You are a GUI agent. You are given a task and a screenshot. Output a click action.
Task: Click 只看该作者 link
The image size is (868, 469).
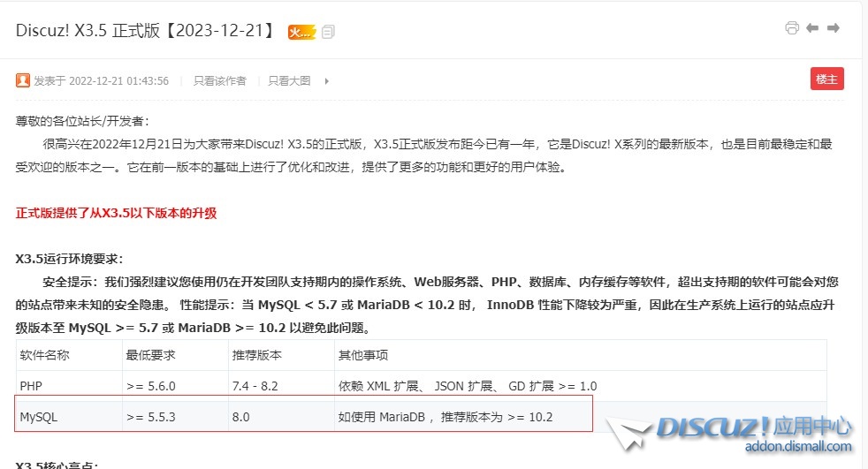coord(220,80)
